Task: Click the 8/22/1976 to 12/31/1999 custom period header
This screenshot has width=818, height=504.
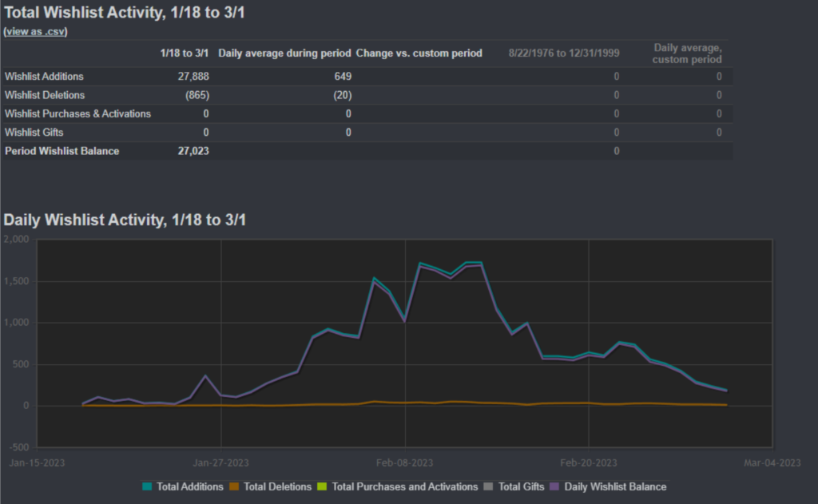Action: pyautogui.click(x=564, y=54)
